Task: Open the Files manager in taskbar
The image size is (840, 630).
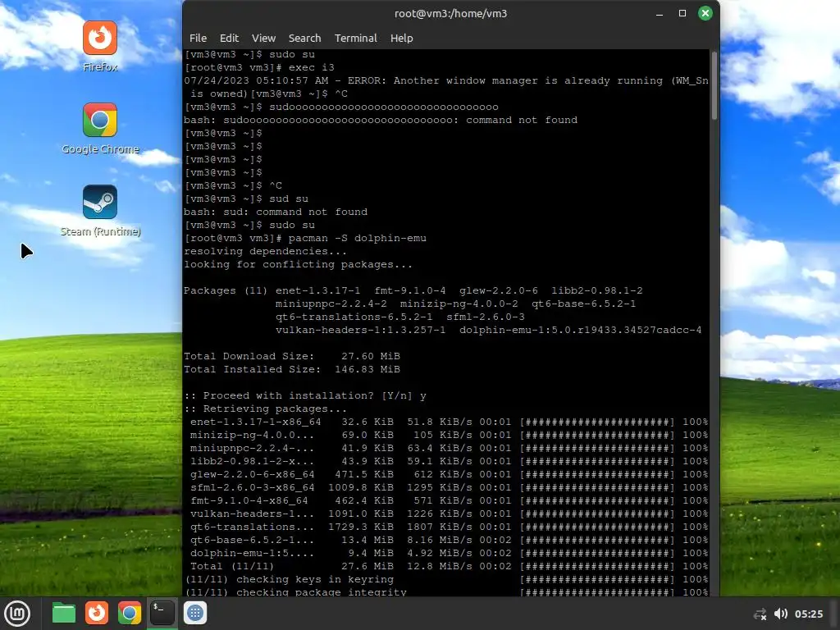Action: [x=64, y=613]
